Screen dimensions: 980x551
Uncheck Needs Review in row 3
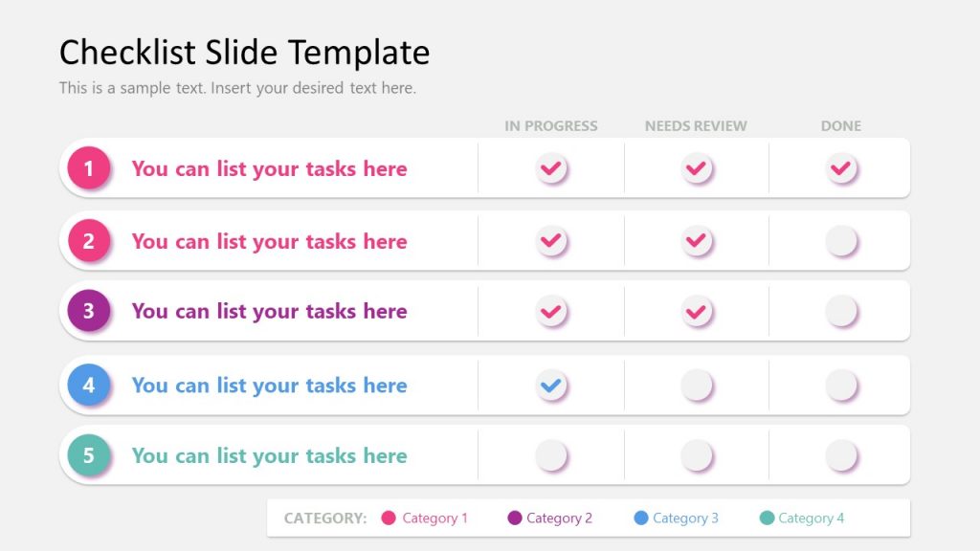click(x=696, y=311)
